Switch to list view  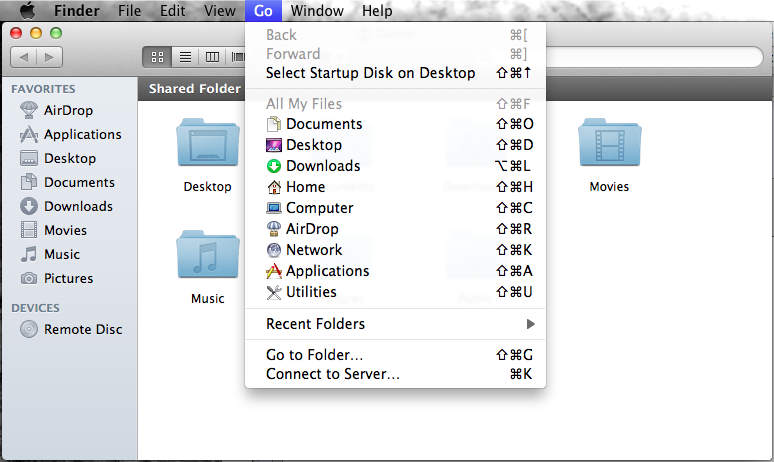(185, 57)
